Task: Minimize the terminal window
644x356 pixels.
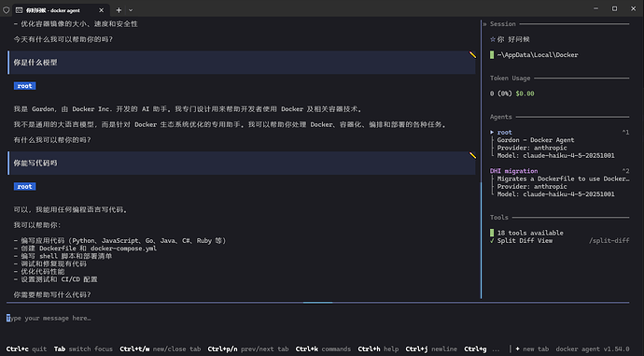Action: (x=596, y=8)
